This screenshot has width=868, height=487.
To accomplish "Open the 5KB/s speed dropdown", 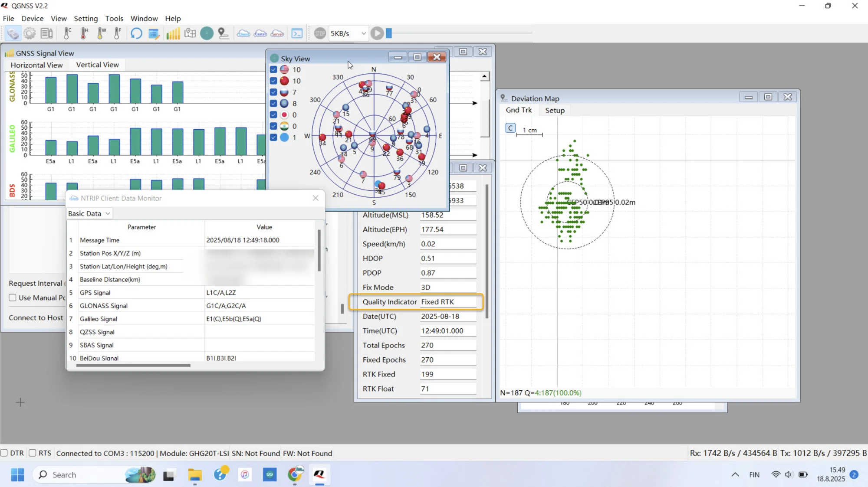I will point(349,33).
